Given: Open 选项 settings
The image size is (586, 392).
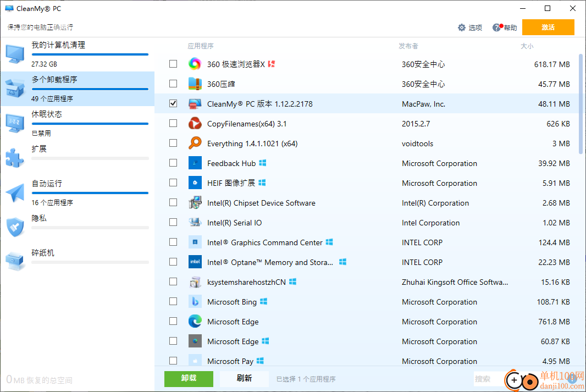Looking at the screenshot, I should [x=470, y=27].
